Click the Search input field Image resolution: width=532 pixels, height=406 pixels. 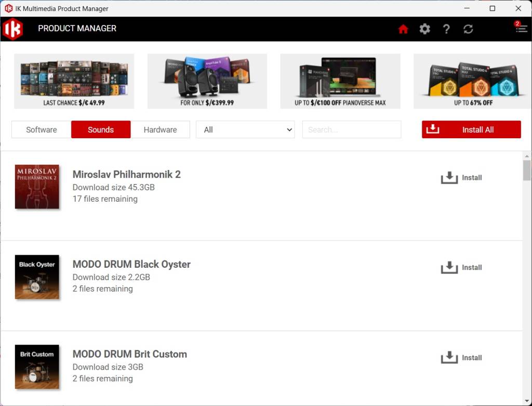click(x=352, y=129)
